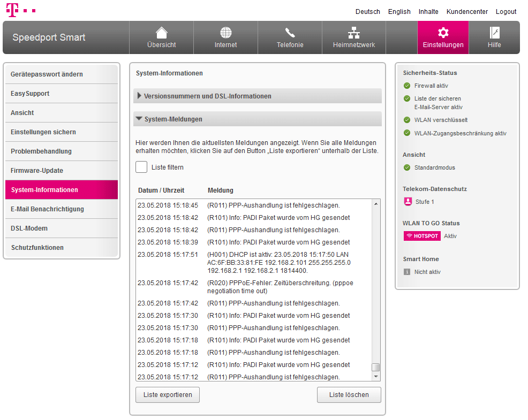528x420 pixels.
Task: Click Liste löschen button
Action: coord(349,395)
